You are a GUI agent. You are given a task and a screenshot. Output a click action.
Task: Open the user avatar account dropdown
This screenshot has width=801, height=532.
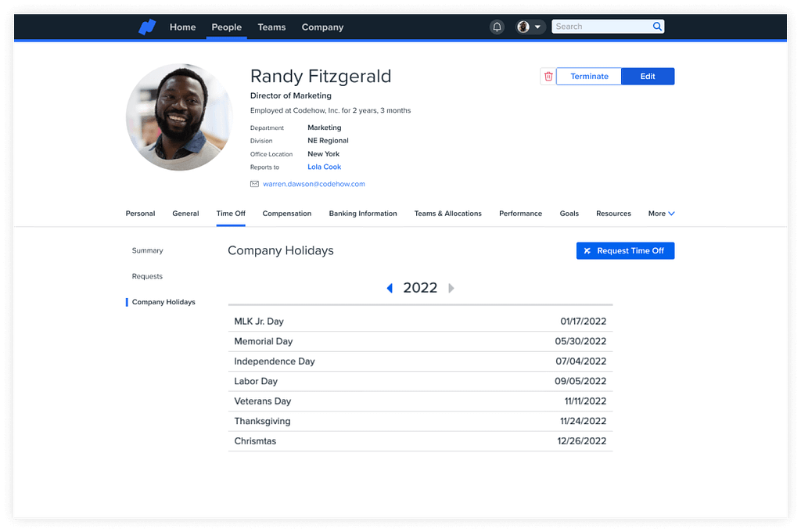pos(530,27)
